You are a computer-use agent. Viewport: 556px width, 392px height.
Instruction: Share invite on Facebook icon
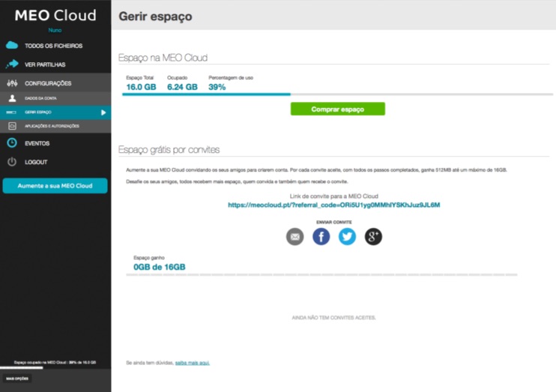pyautogui.click(x=321, y=237)
